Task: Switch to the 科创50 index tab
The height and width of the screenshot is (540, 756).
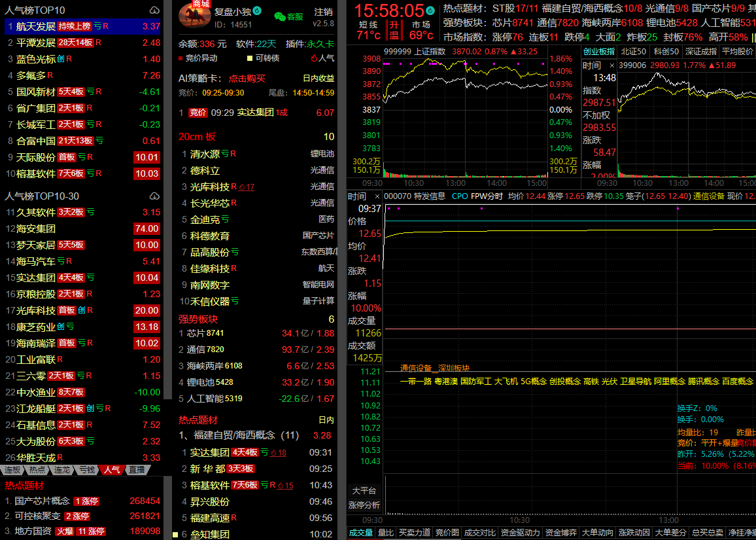Action: point(665,51)
